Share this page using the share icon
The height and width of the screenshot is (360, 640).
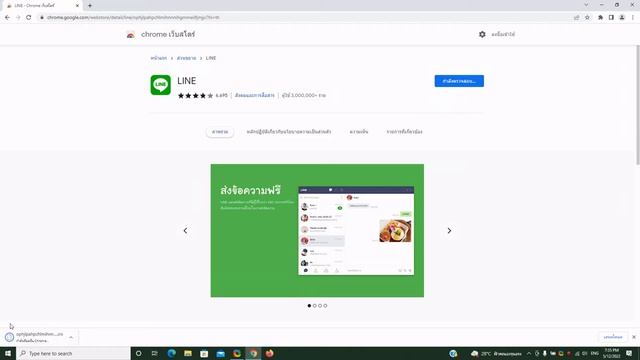point(576,18)
